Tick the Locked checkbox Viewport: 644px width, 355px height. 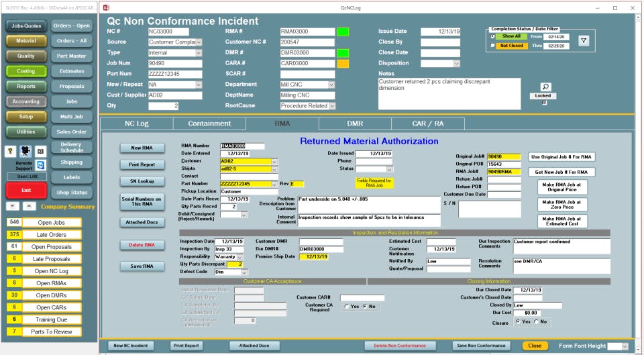click(x=545, y=103)
